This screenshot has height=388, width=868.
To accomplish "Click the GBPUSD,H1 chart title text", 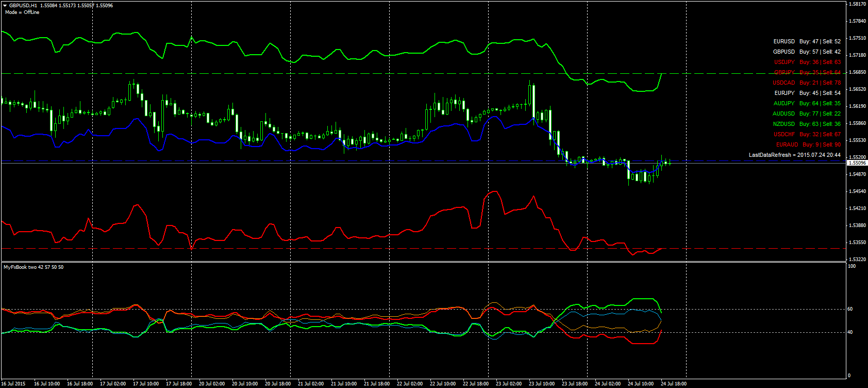I will (x=23, y=5).
